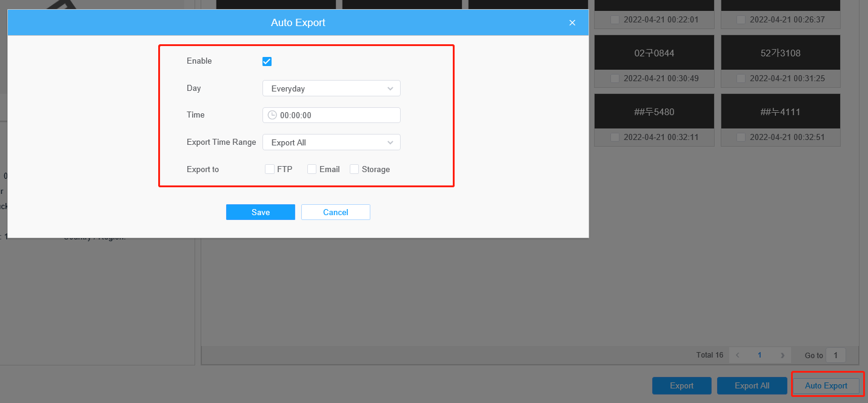Check the FTP export option
The image size is (868, 403).
coord(270,170)
